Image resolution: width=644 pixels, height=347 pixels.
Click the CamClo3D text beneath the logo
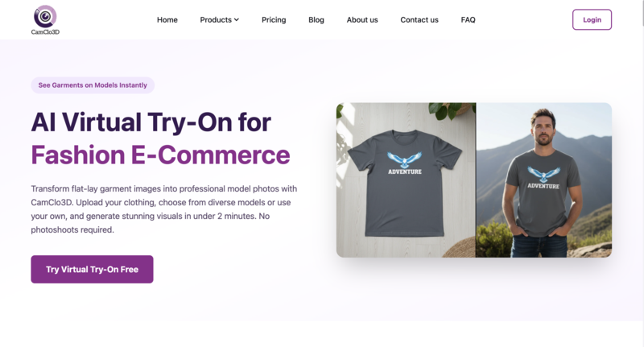(45, 32)
